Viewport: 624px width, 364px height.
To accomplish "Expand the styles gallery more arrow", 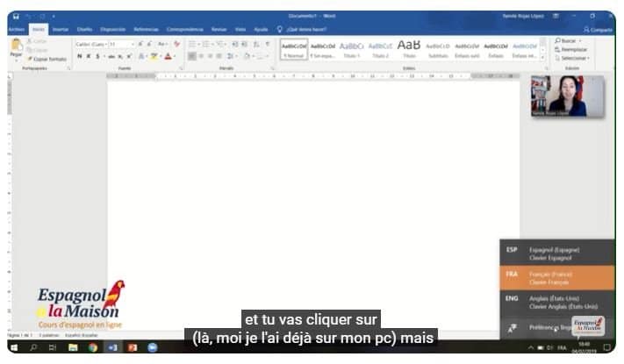I will tap(542, 57).
